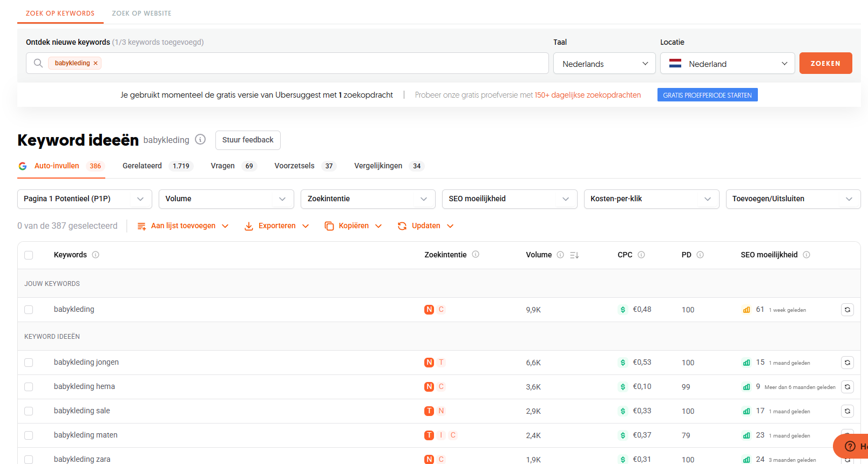This screenshot has width=868, height=464.
Task: Open the SEO moeilijkheid filter dropdown
Action: click(510, 199)
